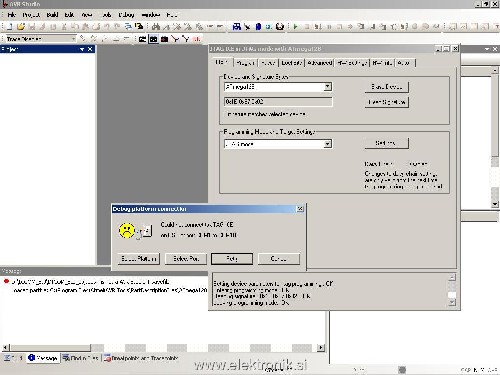
Task: Click the blue chip toolbar icon
Action: pos(258,27)
